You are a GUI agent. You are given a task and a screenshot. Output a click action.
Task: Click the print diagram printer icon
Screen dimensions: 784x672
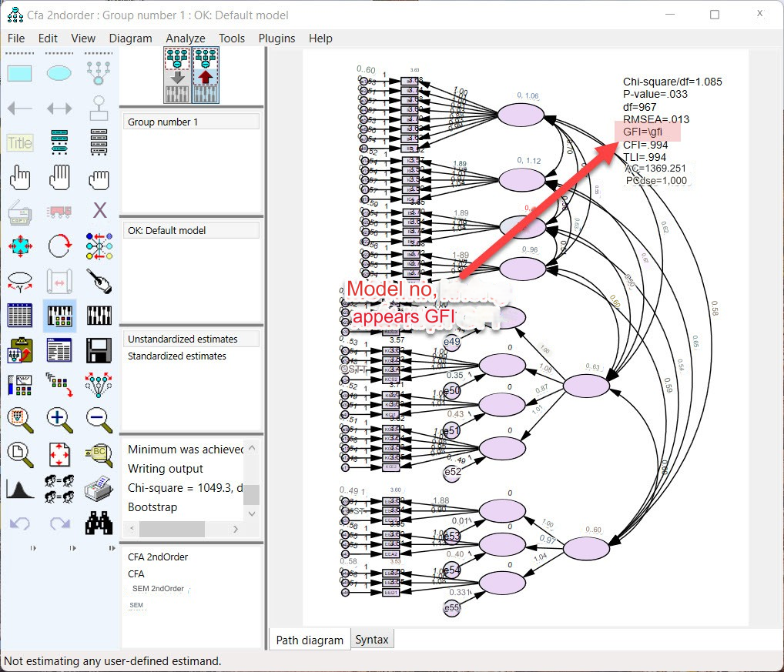pyautogui.click(x=99, y=488)
